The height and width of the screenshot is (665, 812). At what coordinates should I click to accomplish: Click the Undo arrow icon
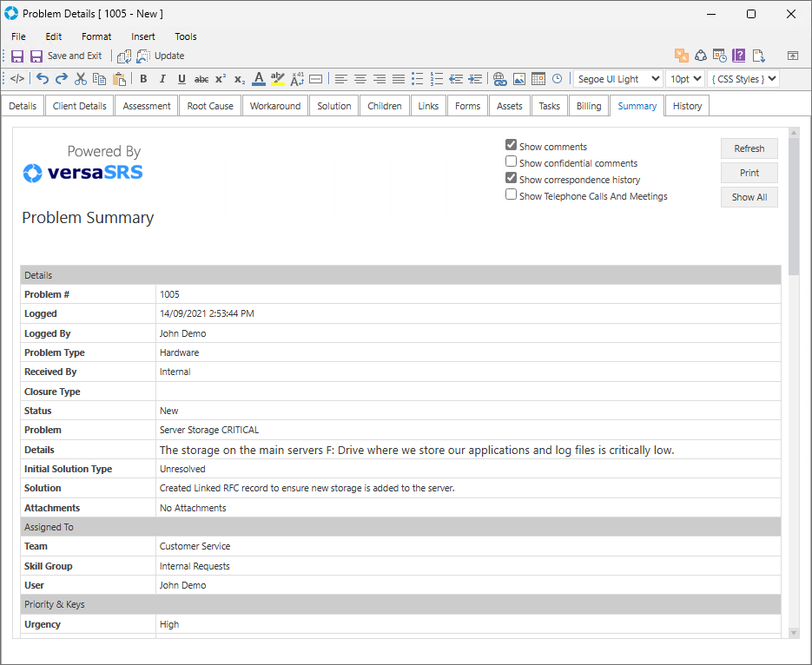point(43,79)
